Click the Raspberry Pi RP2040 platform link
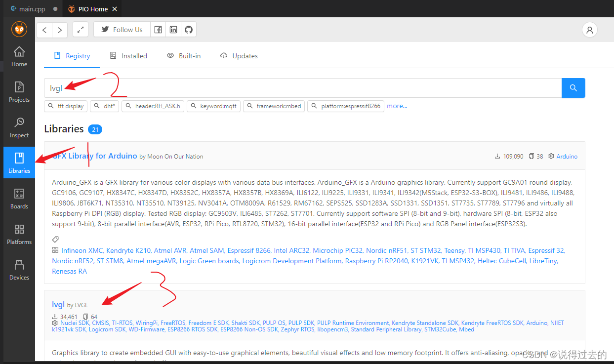The height and width of the screenshot is (364, 614). pos(376,261)
